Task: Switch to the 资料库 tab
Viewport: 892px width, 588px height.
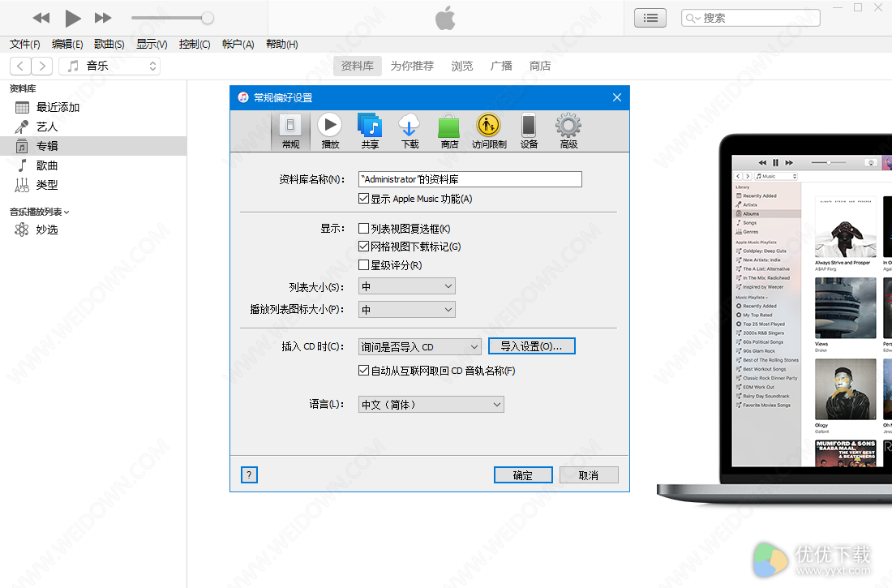Action: click(358, 66)
